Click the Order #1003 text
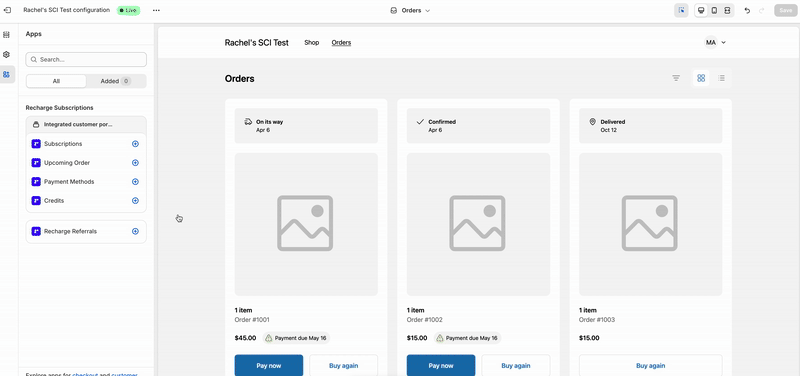 [x=597, y=320]
